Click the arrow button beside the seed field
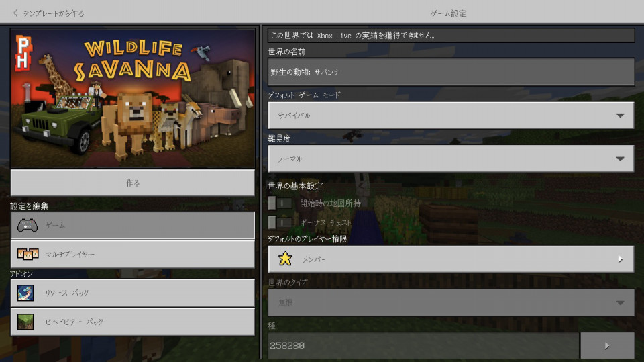The image size is (644, 362). 607,346
